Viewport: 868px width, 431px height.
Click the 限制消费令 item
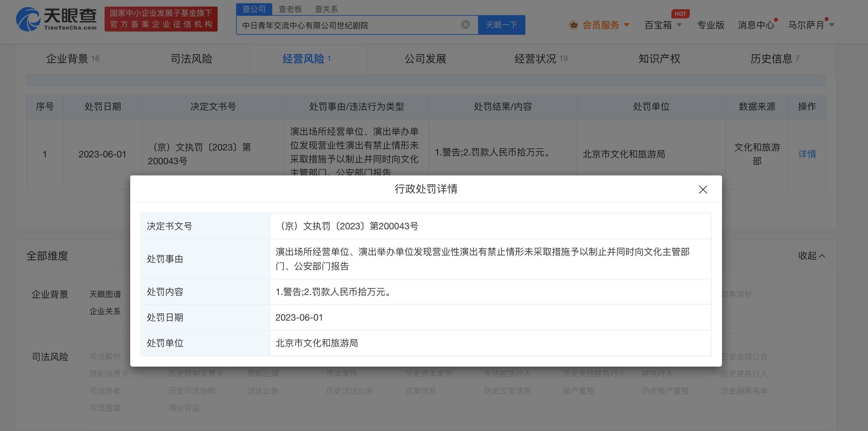pyautogui.click(x=109, y=374)
